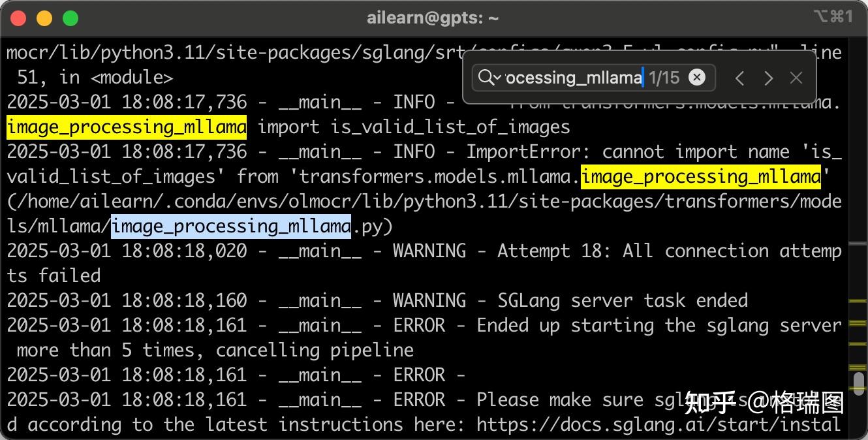Close the find bar
The width and height of the screenshot is (868, 440).
tap(796, 78)
